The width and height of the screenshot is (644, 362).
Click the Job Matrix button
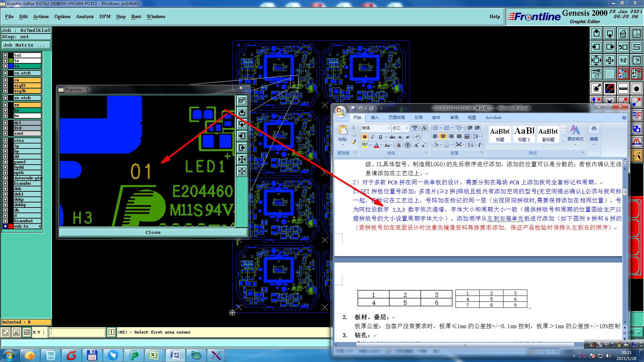click(x=26, y=45)
